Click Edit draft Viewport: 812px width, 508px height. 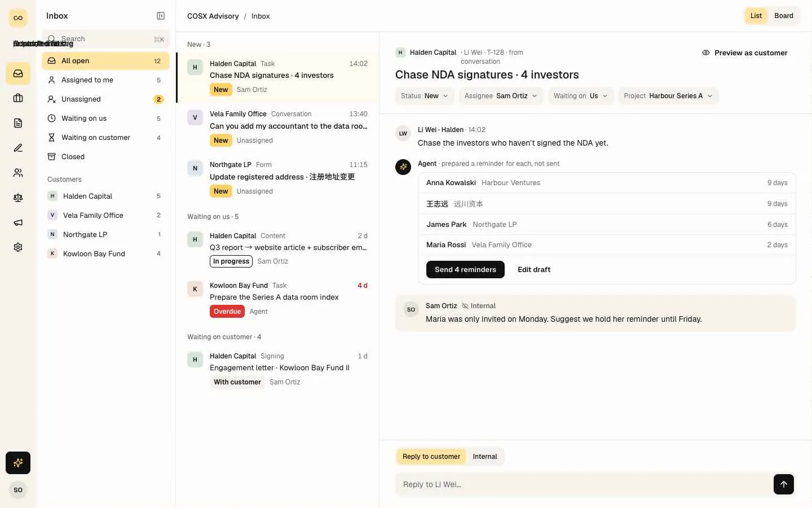(534, 270)
